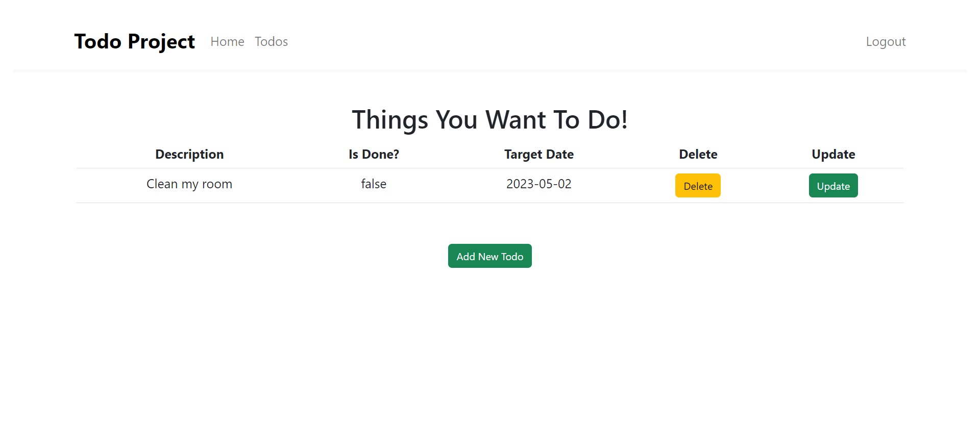Click the 2023-05-02 target date
The height and width of the screenshot is (426, 980).
coord(538,184)
